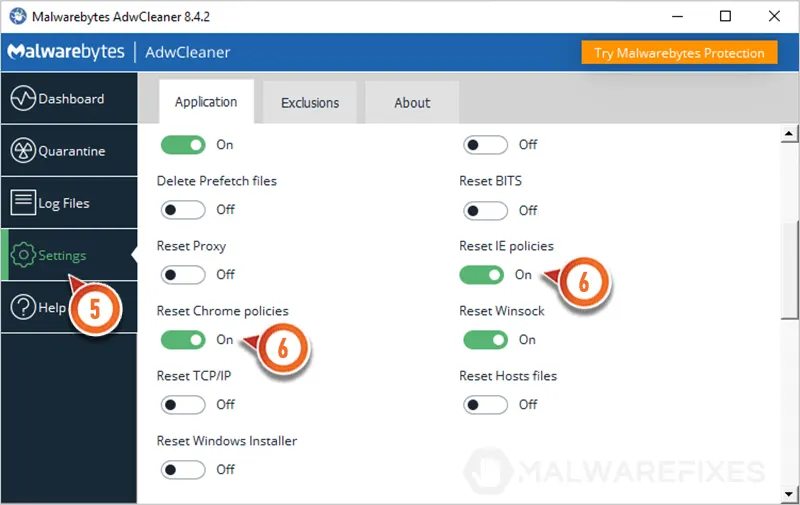Click the 'Delete Prefetch files' label

[x=216, y=181]
